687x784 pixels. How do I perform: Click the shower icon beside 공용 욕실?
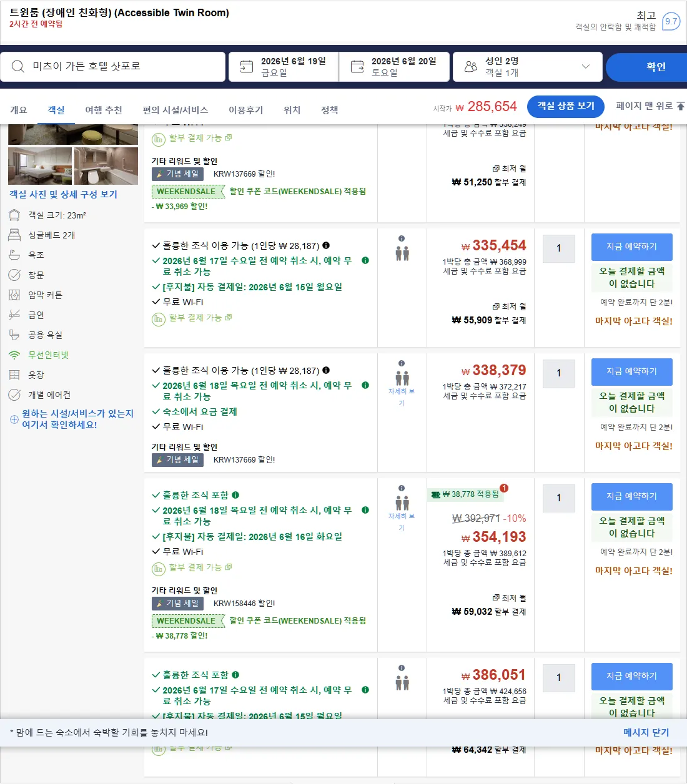[14, 335]
